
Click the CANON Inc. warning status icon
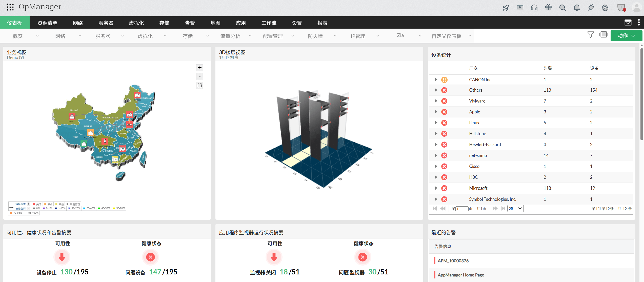[444, 80]
